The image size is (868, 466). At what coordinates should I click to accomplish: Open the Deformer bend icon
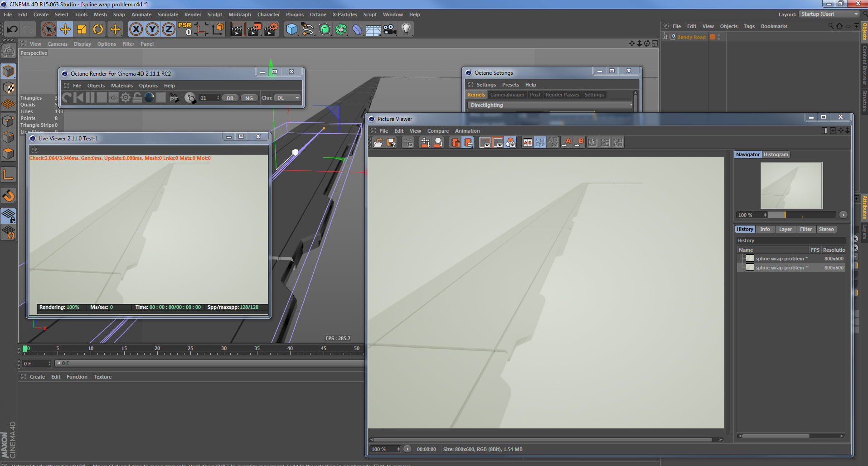tap(357, 29)
